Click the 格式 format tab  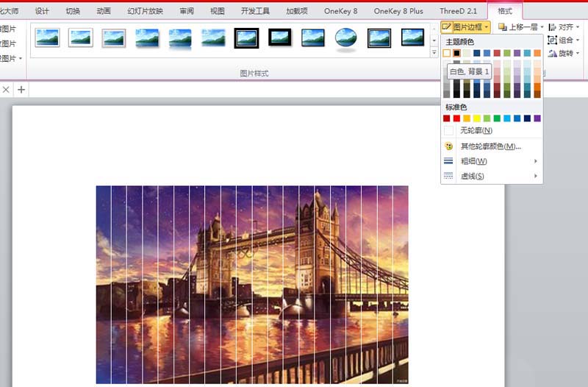[x=504, y=11]
